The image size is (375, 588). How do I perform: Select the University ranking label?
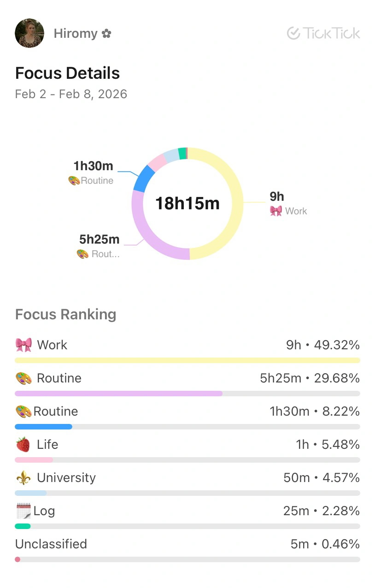[66, 478]
